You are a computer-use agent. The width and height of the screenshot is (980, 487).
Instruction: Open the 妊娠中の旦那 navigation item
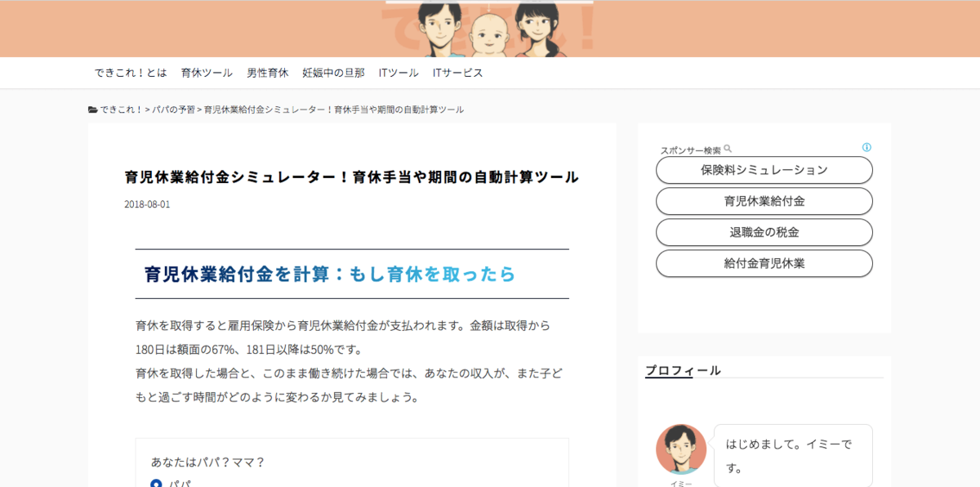pyautogui.click(x=333, y=73)
